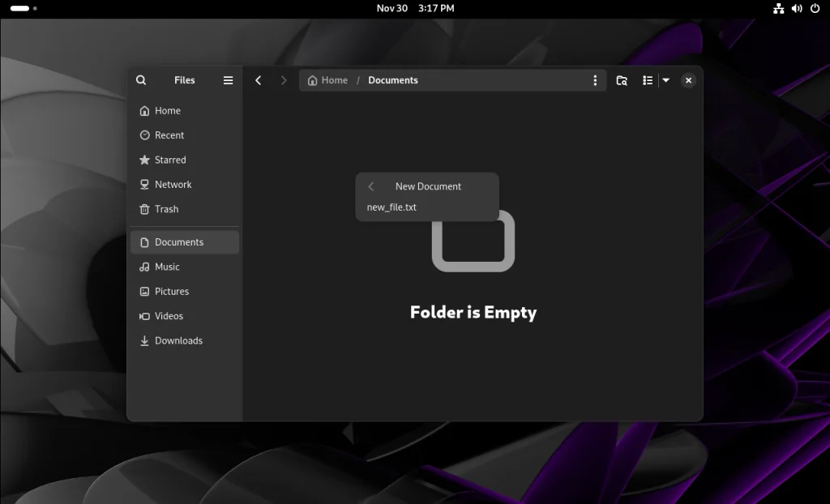The height and width of the screenshot is (504, 830).
Task: Open the Starred location
Action: 170,160
